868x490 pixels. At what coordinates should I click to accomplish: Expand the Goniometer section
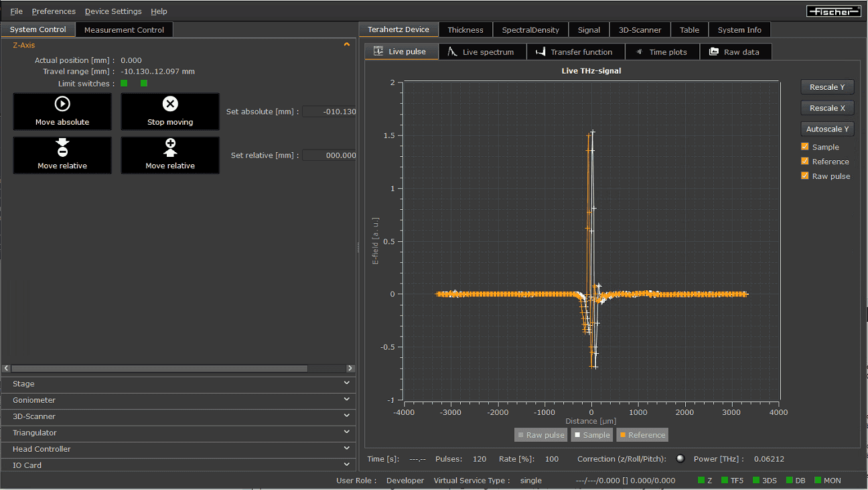coord(346,400)
